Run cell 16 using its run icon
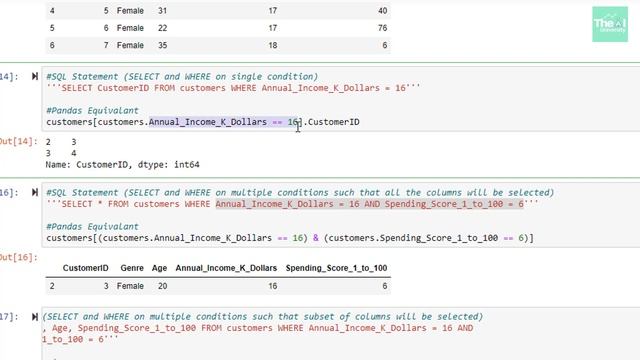The image size is (640, 360). [35, 192]
